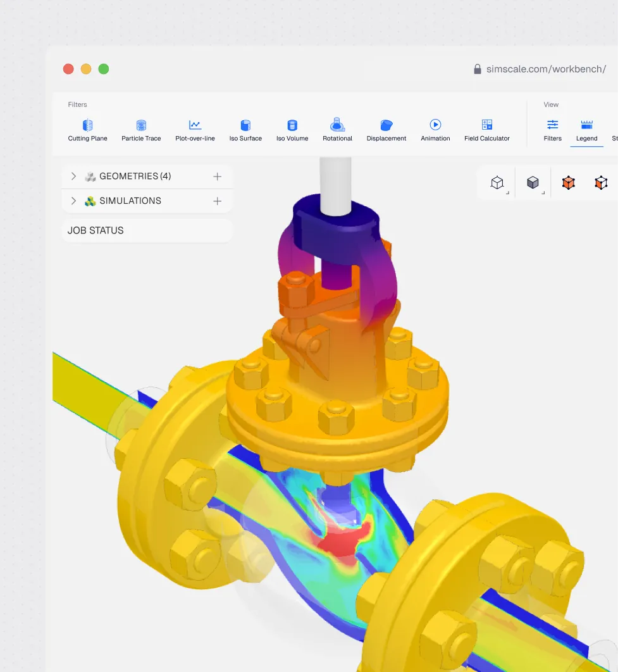Click the SIMULATIONS label

coord(130,201)
